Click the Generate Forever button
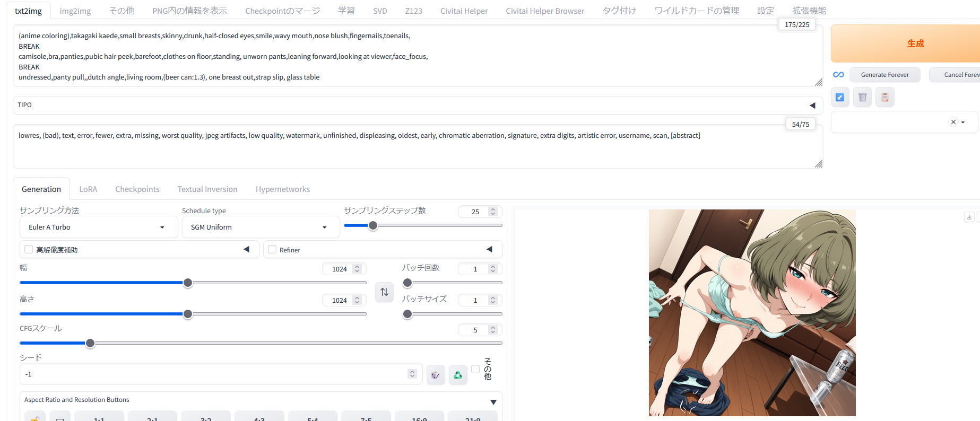This screenshot has width=980, height=421. point(884,75)
